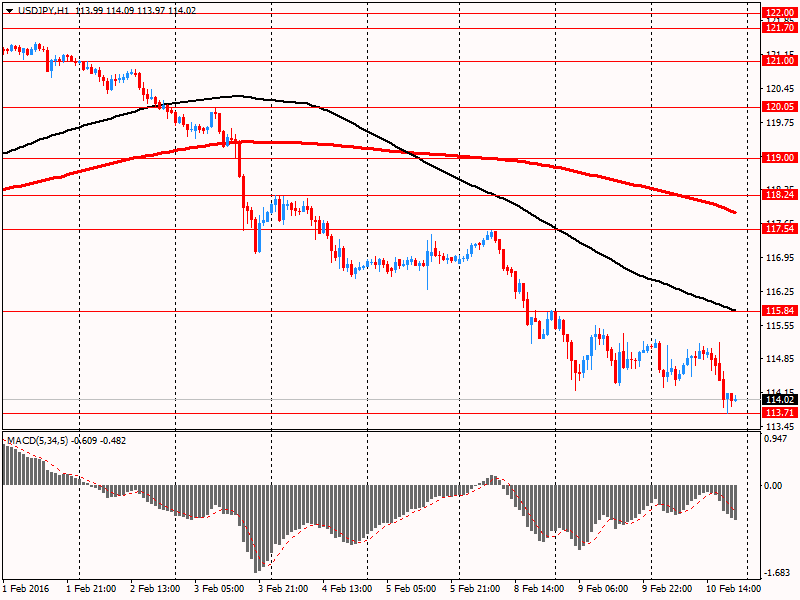Image resolution: width=800 pixels, height=600 pixels.
Task: Select the 2 Feb 13:00 time axis label
Action: 155,589
